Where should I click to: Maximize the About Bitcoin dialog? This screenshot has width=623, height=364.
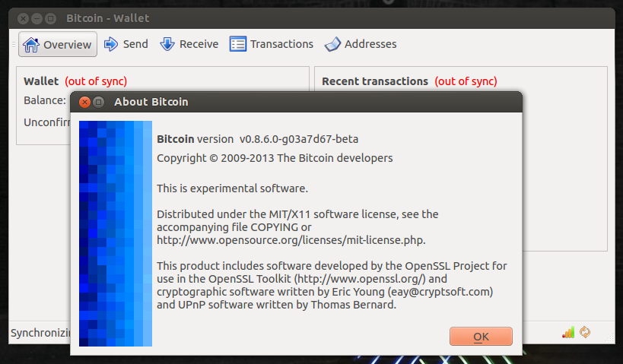(x=99, y=102)
